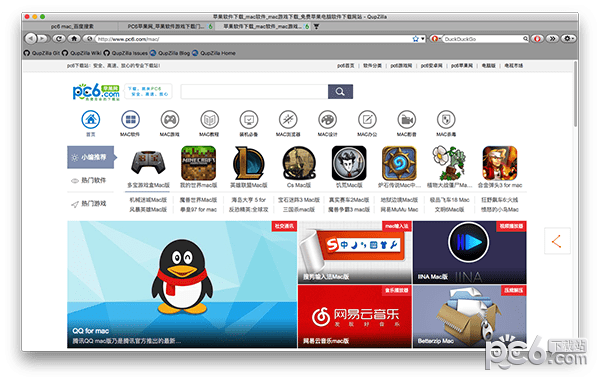Click the '合金弹头3 for mac' link
Viewport: 600px width, 382px height.
(500, 185)
